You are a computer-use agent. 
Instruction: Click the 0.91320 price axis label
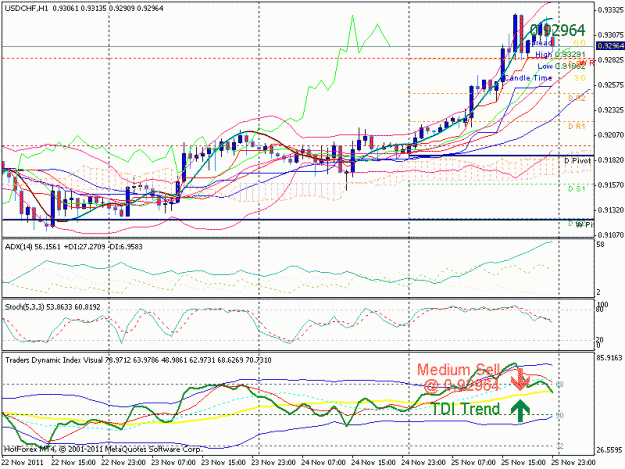click(x=610, y=210)
